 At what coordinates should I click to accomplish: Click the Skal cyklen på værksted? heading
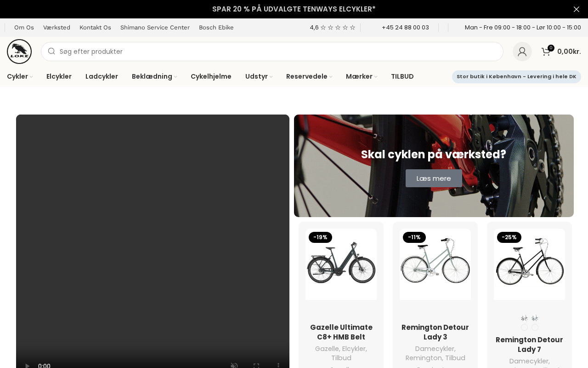(434, 155)
